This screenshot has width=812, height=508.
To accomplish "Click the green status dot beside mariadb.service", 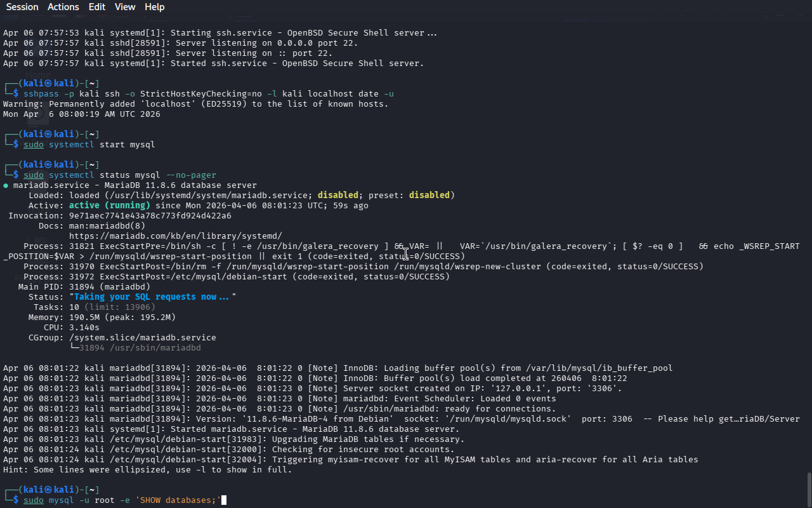I will pyautogui.click(x=6, y=185).
